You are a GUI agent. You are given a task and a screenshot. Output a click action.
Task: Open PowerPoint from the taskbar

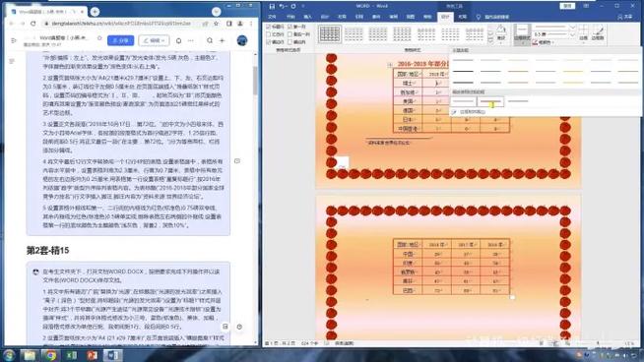92,355
